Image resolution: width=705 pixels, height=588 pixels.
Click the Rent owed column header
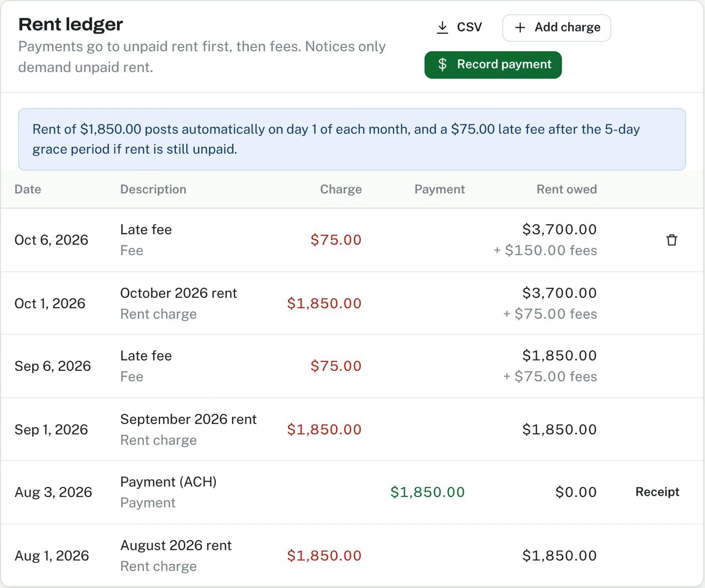coord(567,189)
